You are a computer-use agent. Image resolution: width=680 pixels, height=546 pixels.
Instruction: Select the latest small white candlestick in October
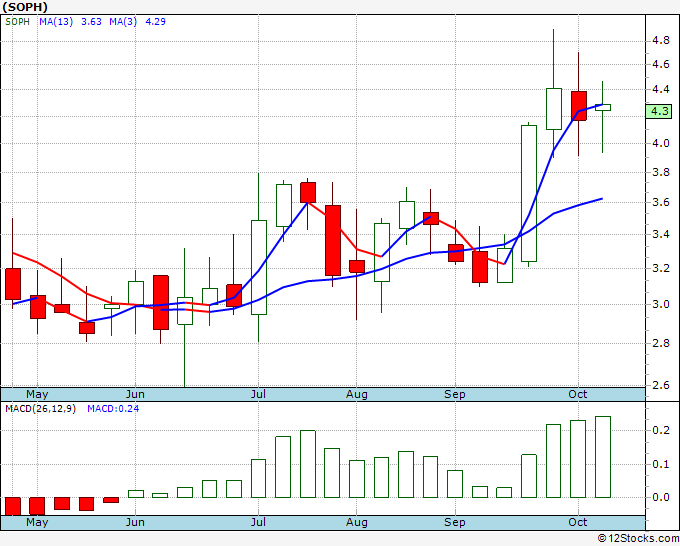(x=602, y=108)
